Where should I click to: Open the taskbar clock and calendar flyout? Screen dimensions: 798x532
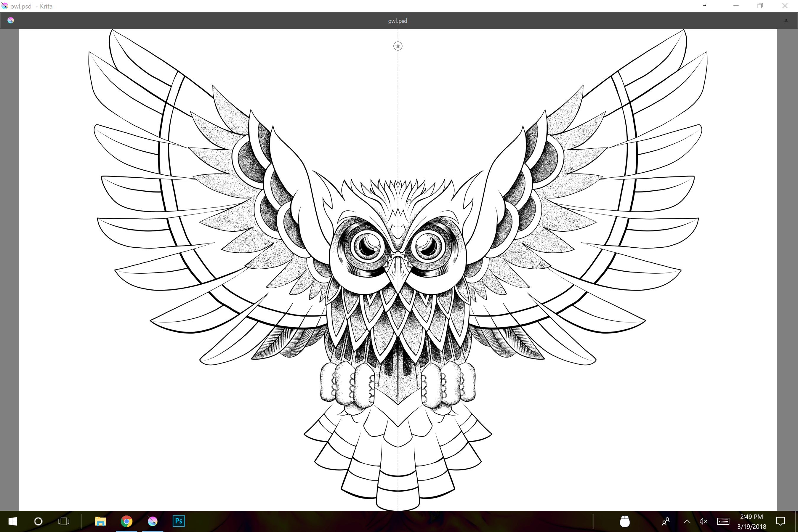(x=751, y=521)
